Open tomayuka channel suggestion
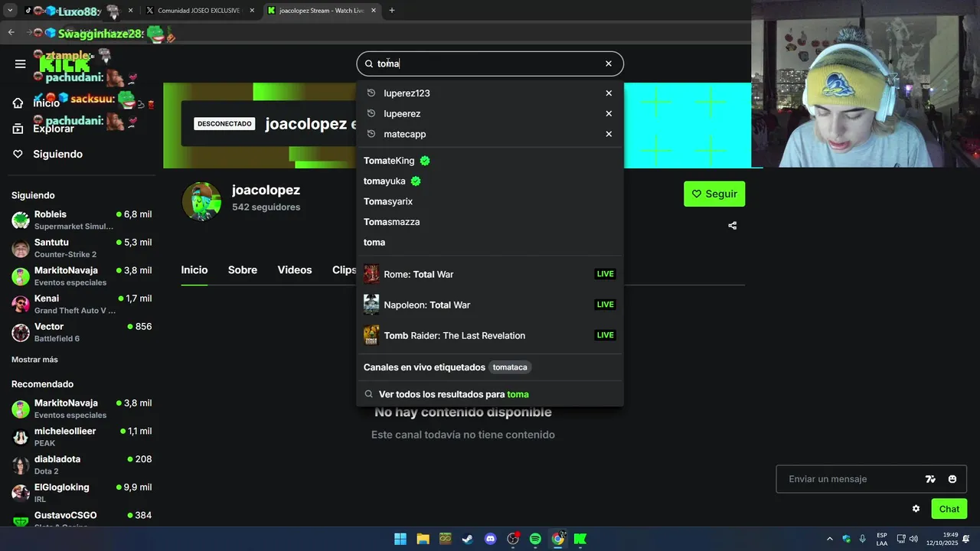The width and height of the screenshot is (980, 551). pyautogui.click(x=490, y=181)
